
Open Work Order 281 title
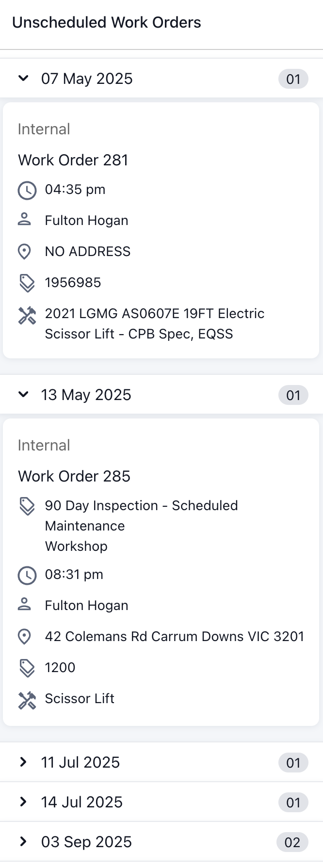[73, 160]
